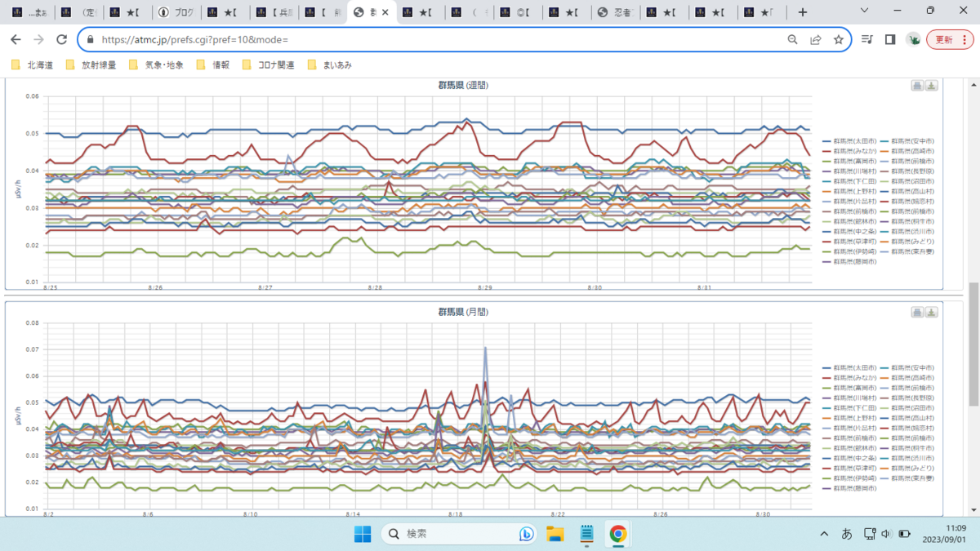Open media controls icon
The image size is (980, 551).
point(867,39)
